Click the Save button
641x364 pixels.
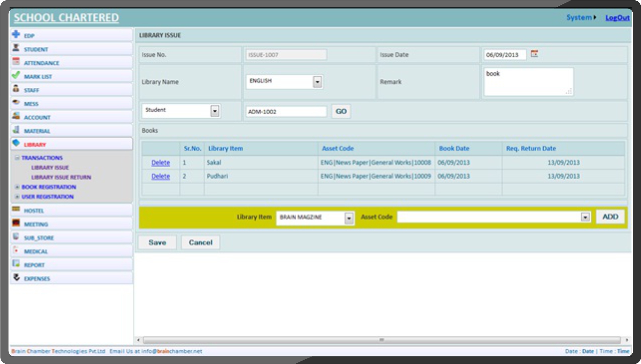157,243
